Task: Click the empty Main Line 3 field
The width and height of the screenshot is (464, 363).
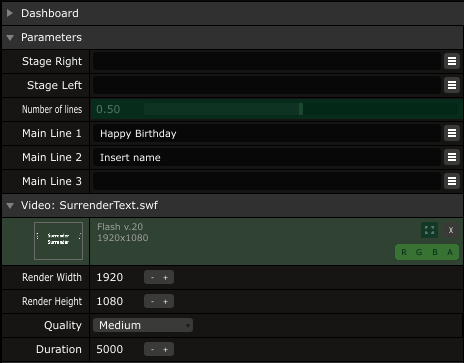Action: [267, 181]
